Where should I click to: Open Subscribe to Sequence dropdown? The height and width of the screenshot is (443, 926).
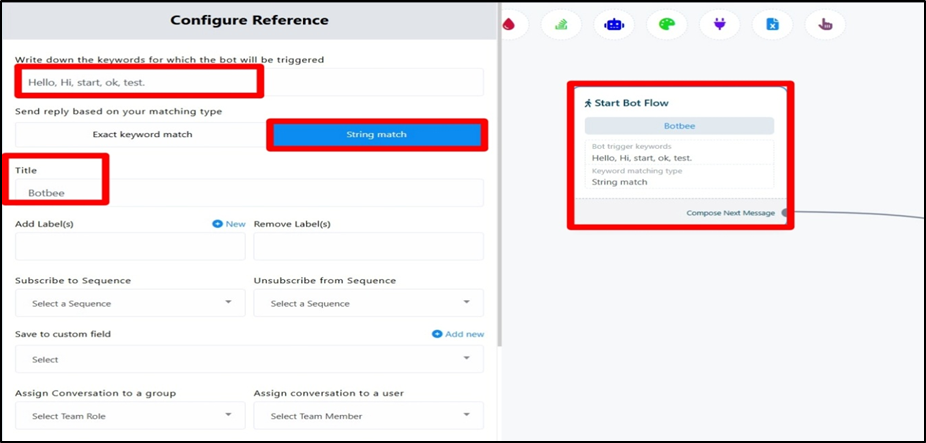[x=130, y=303]
